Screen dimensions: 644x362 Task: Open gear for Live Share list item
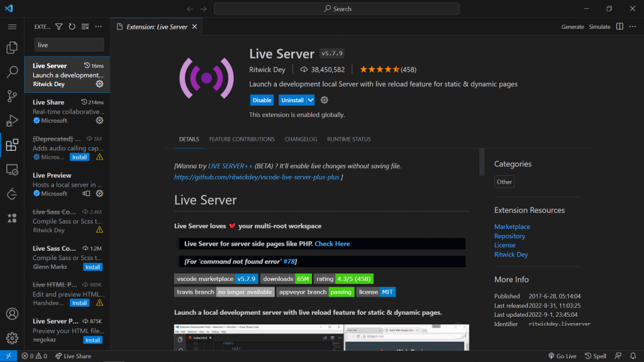click(x=99, y=120)
